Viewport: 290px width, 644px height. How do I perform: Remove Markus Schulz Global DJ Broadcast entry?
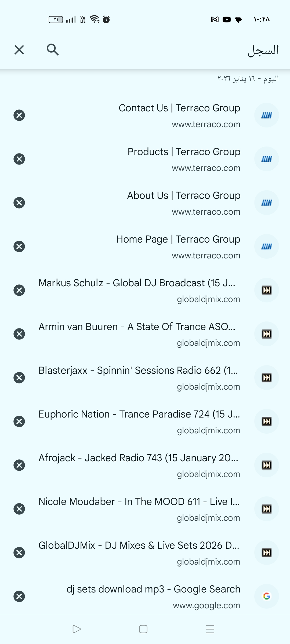tap(19, 290)
